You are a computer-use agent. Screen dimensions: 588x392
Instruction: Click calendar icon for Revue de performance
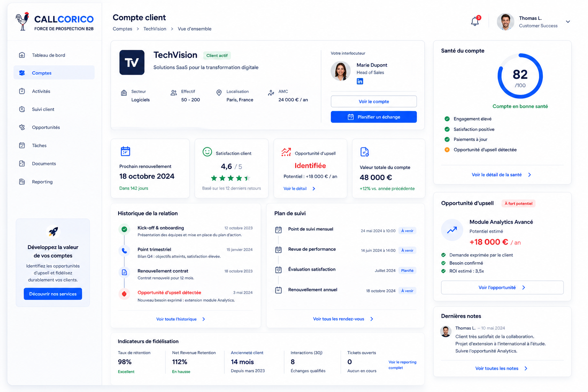point(278,250)
